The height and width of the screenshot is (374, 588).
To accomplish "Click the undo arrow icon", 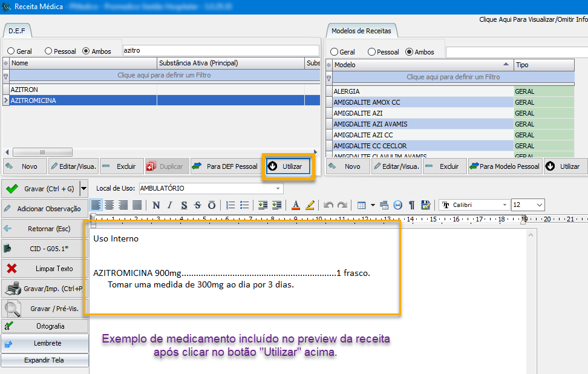I will click(328, 205).
